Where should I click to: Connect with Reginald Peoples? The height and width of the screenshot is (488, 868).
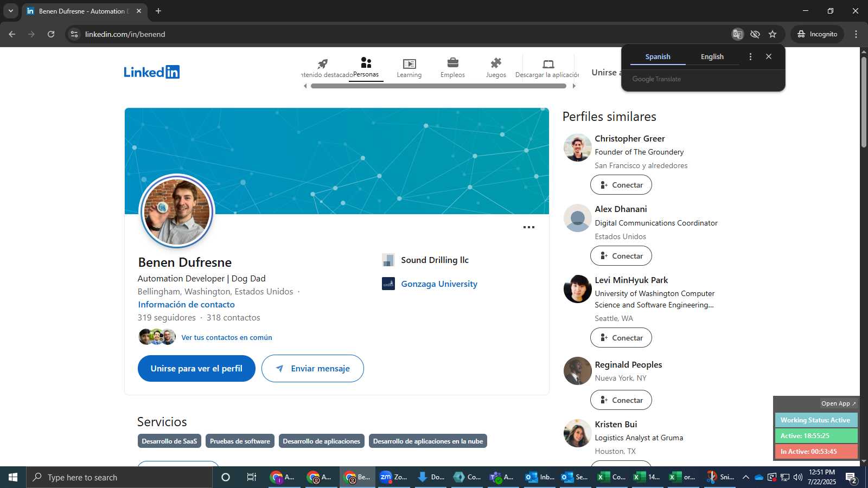click(x=621, y=400)
